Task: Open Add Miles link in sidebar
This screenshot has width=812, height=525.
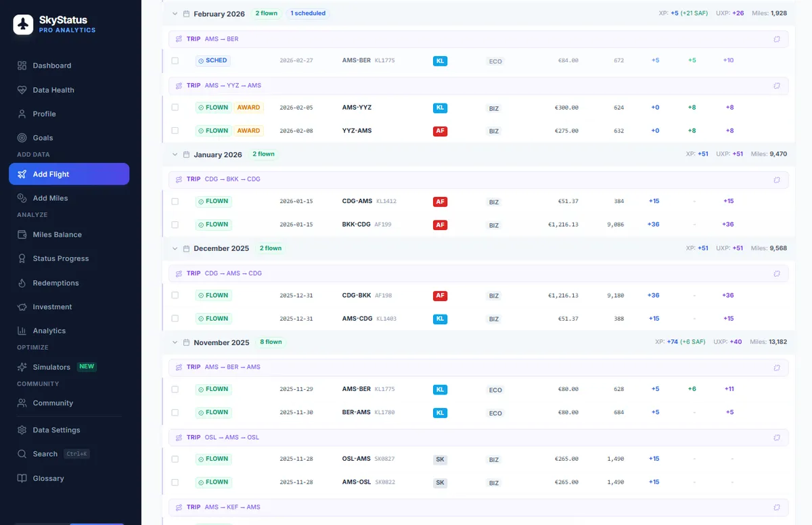Action: pyautogui.click(x=50, y=198)
